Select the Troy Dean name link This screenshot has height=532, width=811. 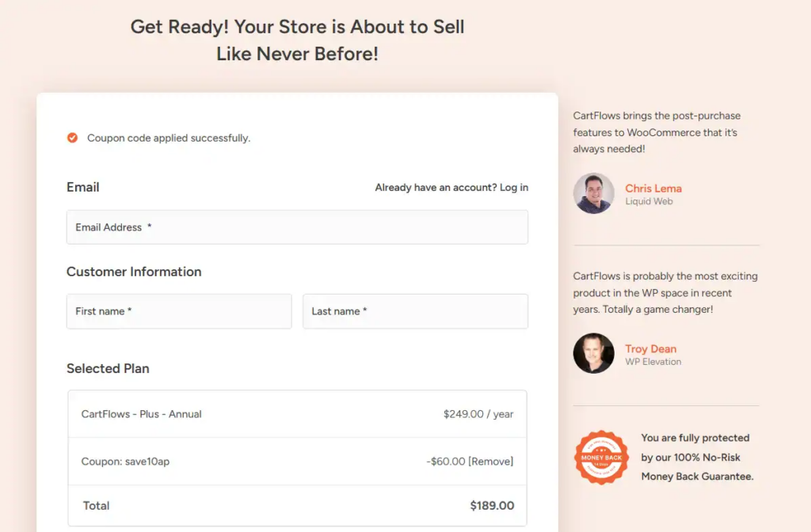point(651,348)
